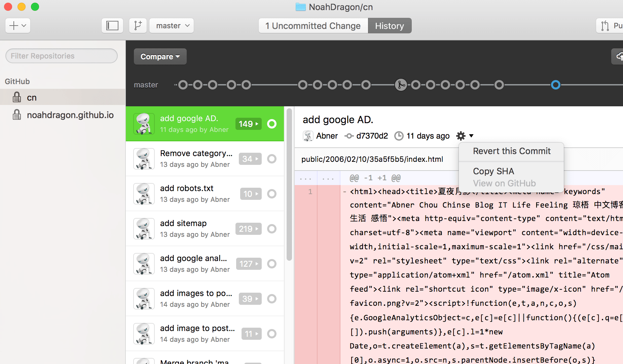Click the create new branch icon
Screen dimensions: 623x364
click(x=138, y=26)
